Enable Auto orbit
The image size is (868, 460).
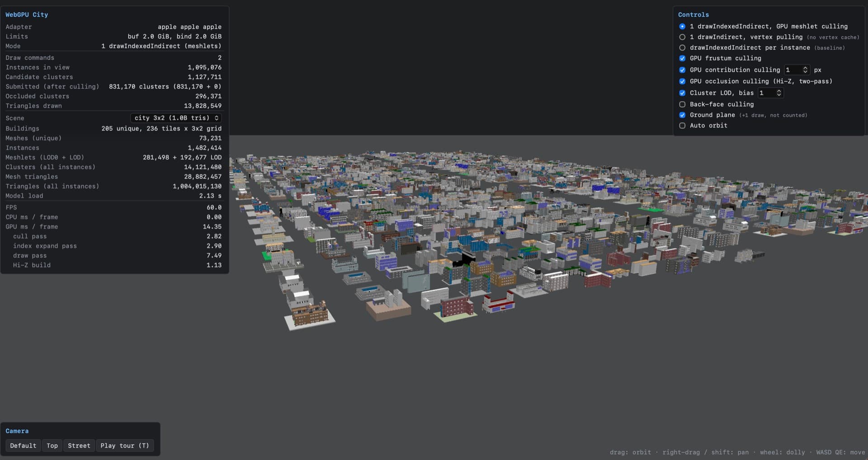point(682,126)
